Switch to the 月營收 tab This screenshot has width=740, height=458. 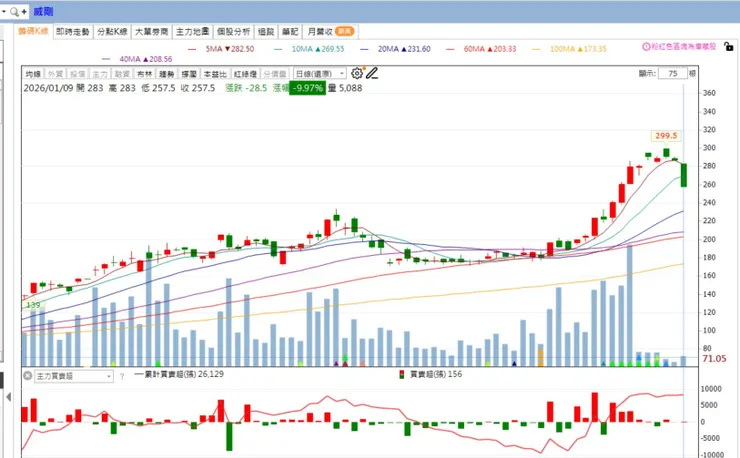330,32
